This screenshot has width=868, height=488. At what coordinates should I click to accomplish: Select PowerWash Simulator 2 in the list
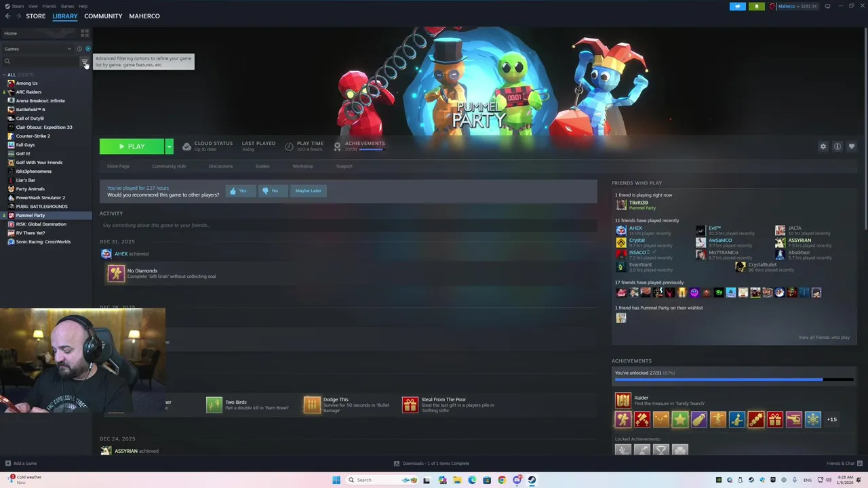point(40,198)
